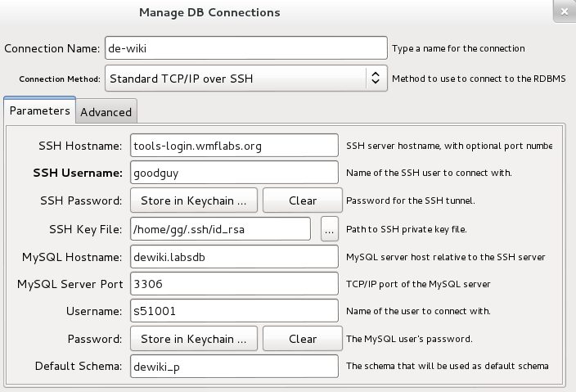Edit the Default Schema field
This screenshot has height=392, width=576.
click(x=234, y=366)
